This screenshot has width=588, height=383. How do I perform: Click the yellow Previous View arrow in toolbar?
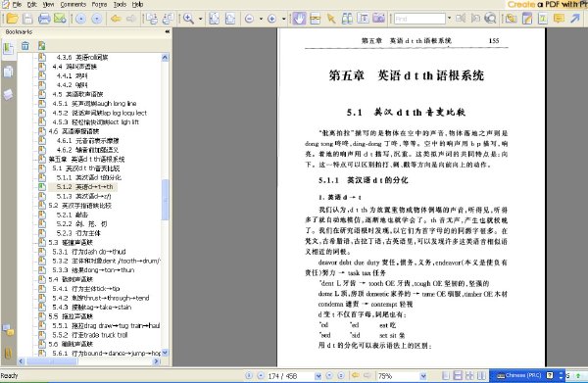(x=116, y=19)
